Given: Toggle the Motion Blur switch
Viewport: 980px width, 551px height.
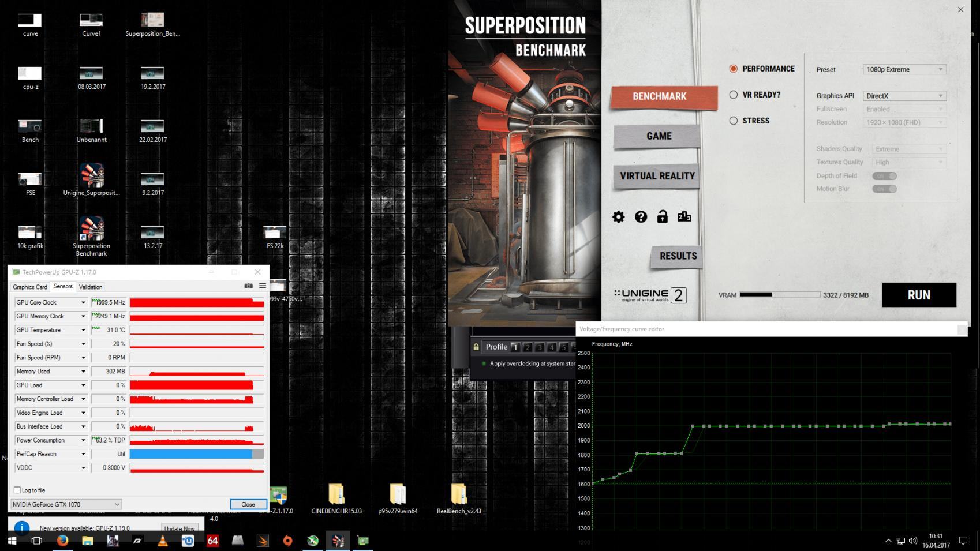Looking at the screenshot, I should tap(884, 189).
